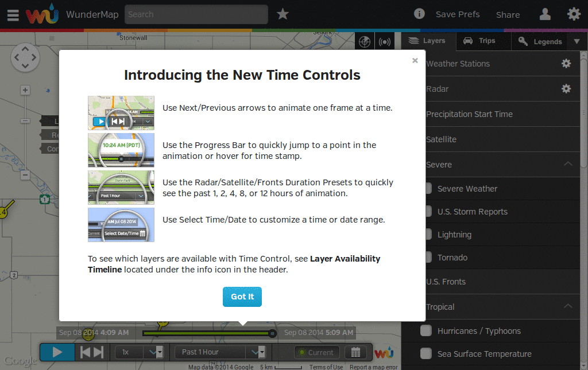
Task: Switch to the Layers tab
Action: [428, 41]
